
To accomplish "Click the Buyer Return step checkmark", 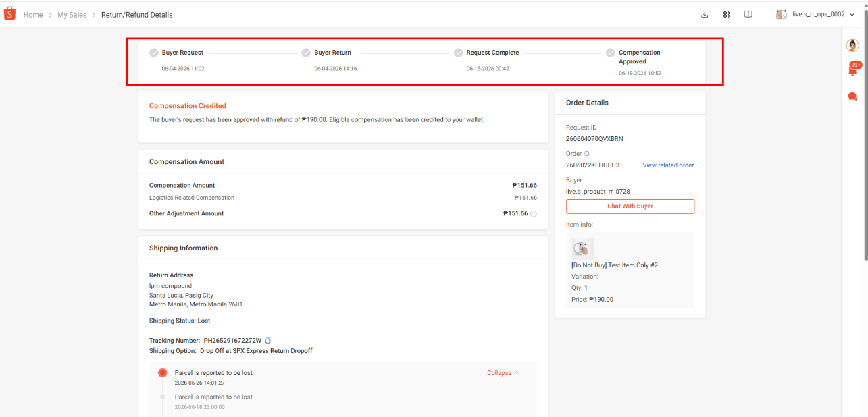I will (x=306, y=53).
